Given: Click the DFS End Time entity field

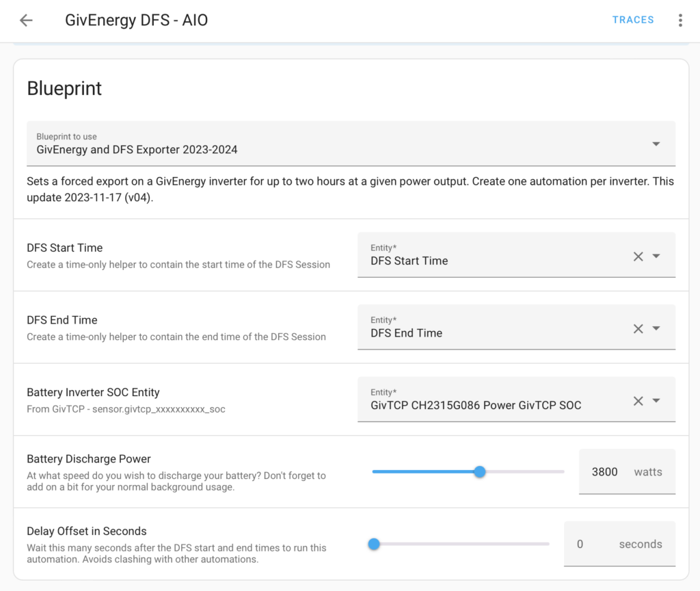Looking at the screenshot, I should click(516, 328).
